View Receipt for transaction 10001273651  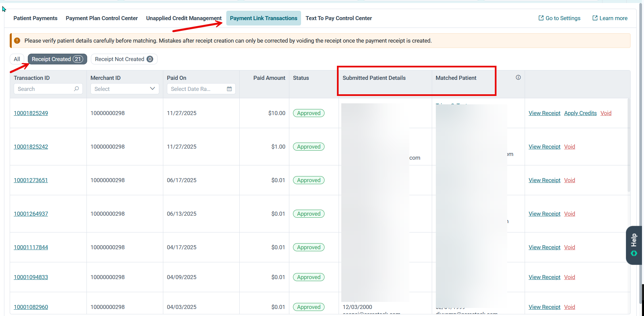(544, 180)
